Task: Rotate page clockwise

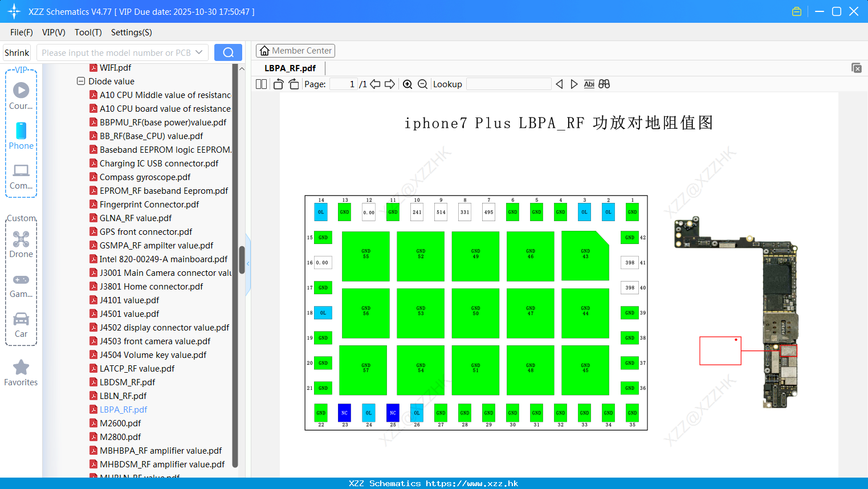Action: [294, 84]
